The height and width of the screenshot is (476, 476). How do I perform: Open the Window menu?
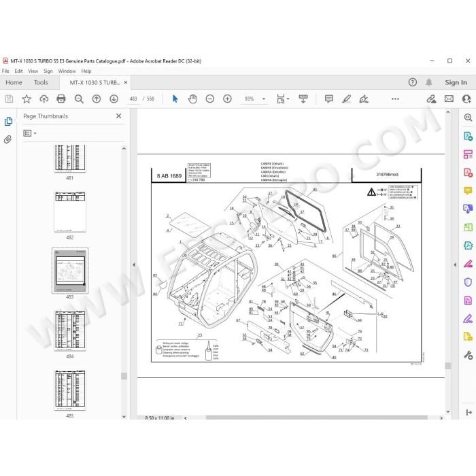67,71
